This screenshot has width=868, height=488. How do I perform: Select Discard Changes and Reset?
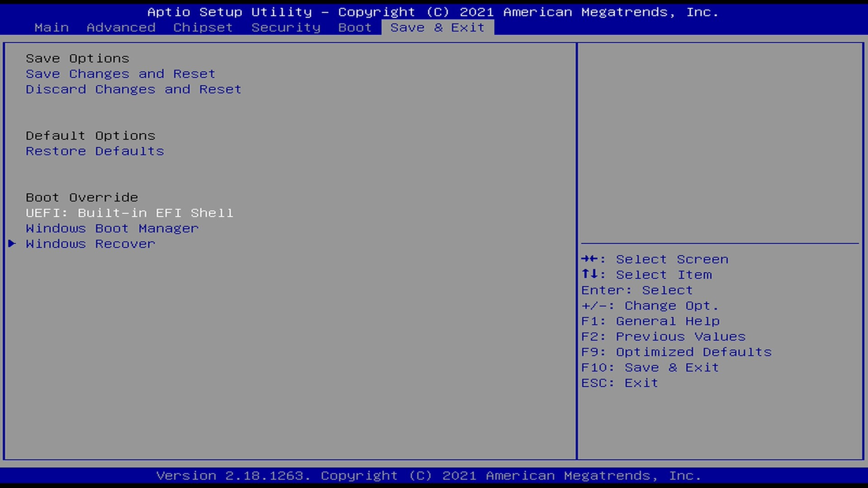coord(132,89)
